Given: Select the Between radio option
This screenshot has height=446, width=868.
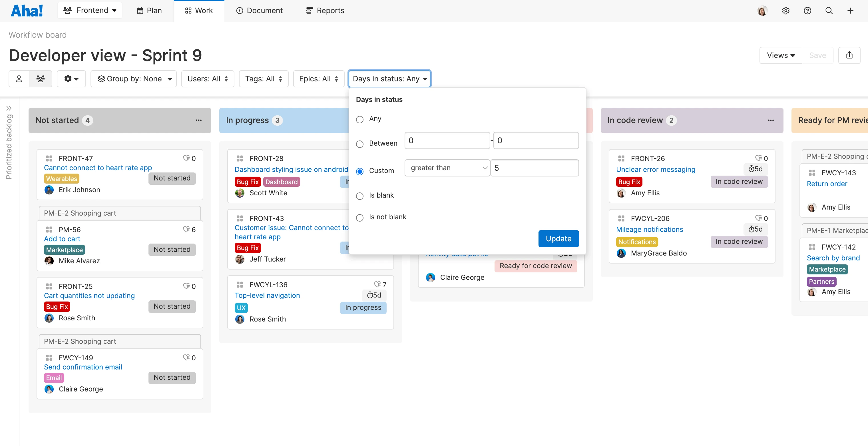Looking at the screenshot, I should tap(360, 144).
